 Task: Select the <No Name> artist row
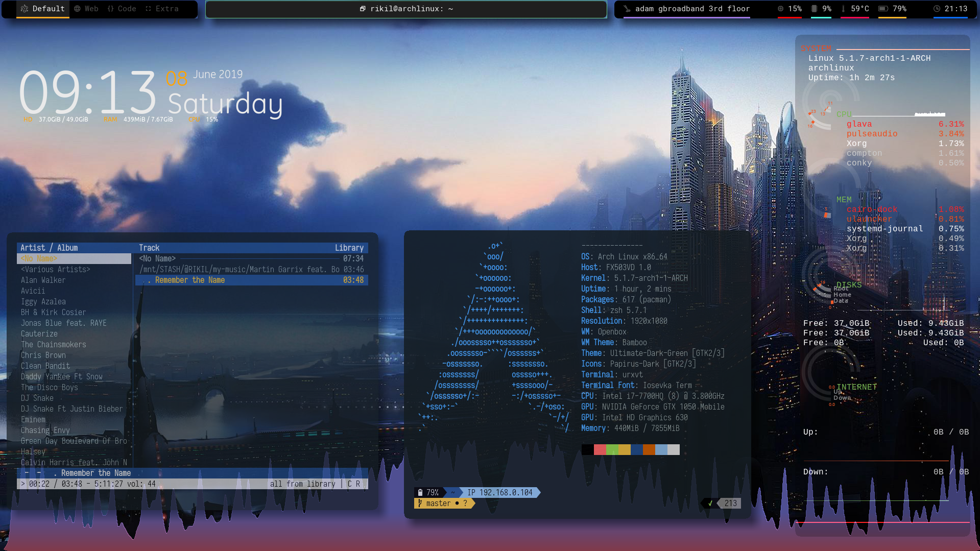click(x=74, y=258)
